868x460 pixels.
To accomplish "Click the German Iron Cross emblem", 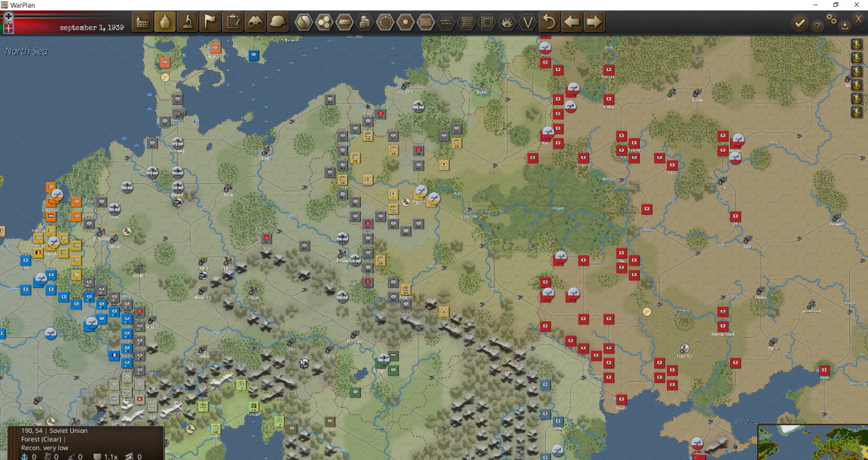I will [8, 16].
